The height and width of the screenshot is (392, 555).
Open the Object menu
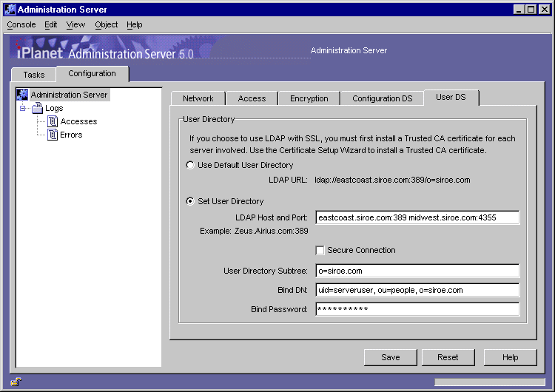tap(106, 24)
